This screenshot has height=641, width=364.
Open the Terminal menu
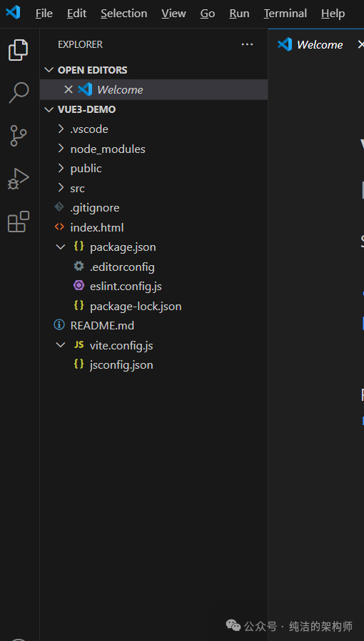pyautogui.click(x=285, y=14)
